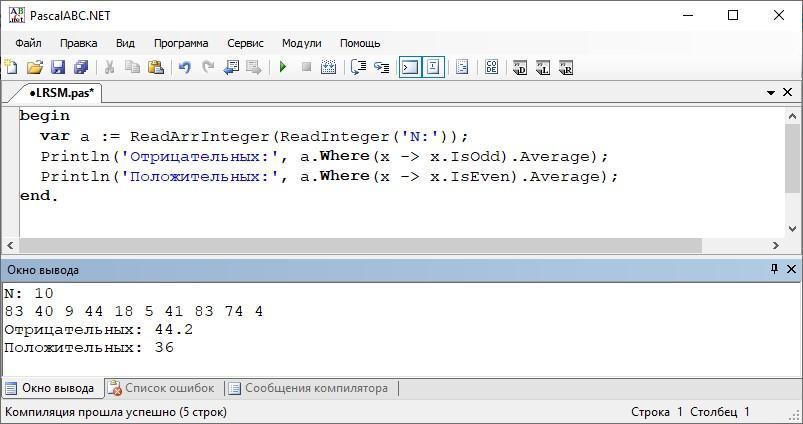Maximize the PascalABC.NET window

click(x=733, y=15)
